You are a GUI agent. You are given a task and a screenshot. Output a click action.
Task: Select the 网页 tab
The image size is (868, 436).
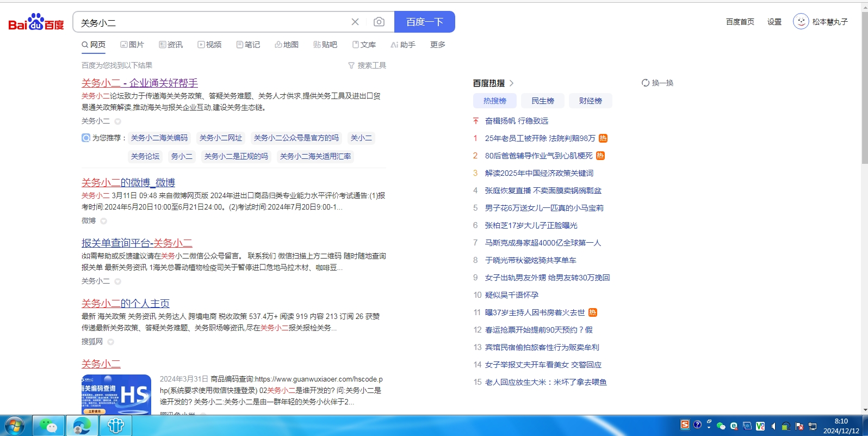click(x=94, y=45)
